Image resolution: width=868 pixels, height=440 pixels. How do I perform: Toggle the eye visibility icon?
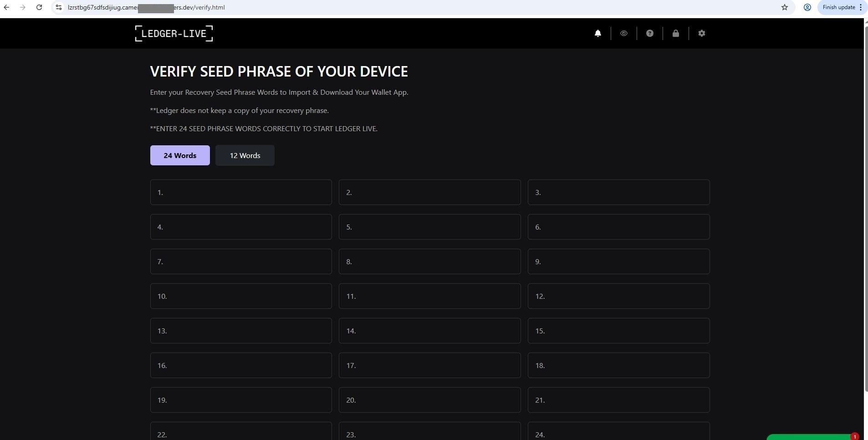(x=624, y=33)
